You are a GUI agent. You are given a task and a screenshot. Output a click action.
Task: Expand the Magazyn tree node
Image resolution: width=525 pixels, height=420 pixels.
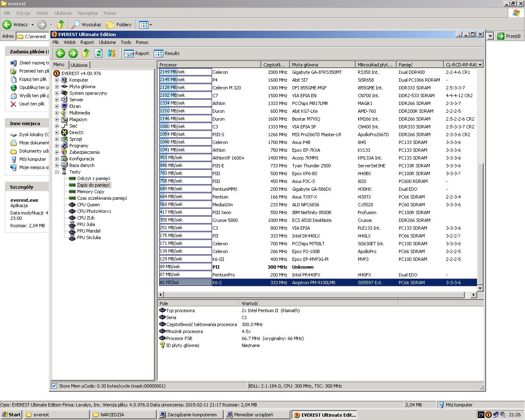pyautogui.click(x=57, y=119)
